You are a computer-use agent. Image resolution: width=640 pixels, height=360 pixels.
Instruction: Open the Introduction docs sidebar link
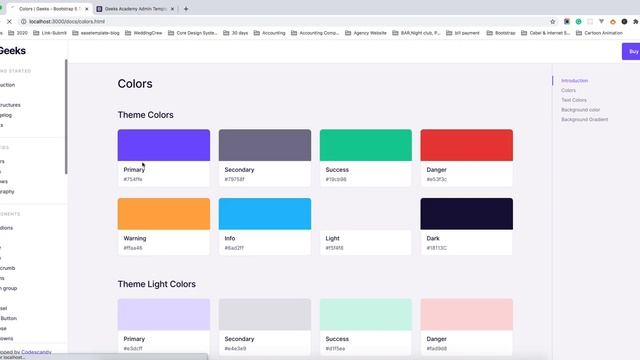(x=7, y=85)
